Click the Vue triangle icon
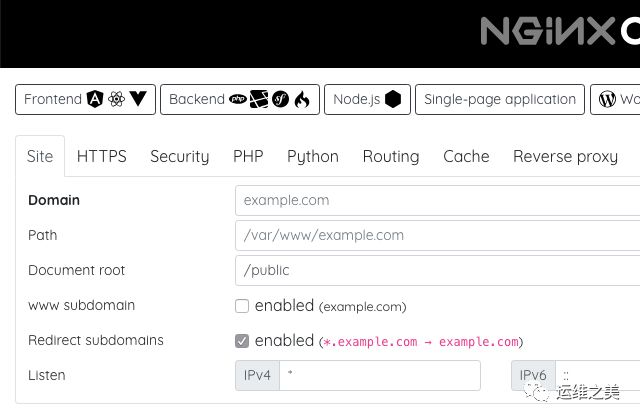This screenshot has height=420, width=640. 138,99
